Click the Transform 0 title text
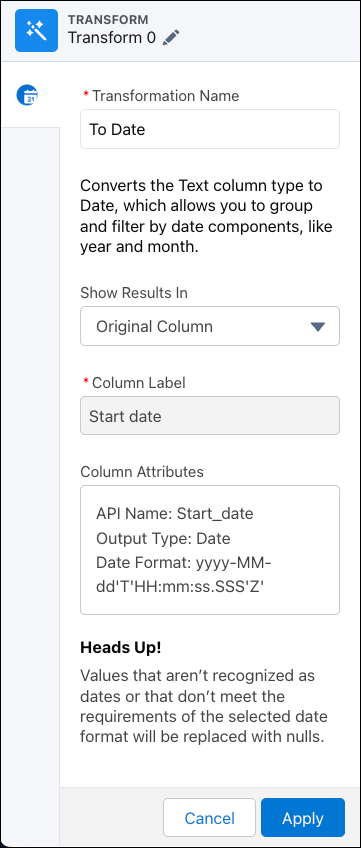Image resolution: width=361 pixels, height=848 pixels. (x=112, y=38)
